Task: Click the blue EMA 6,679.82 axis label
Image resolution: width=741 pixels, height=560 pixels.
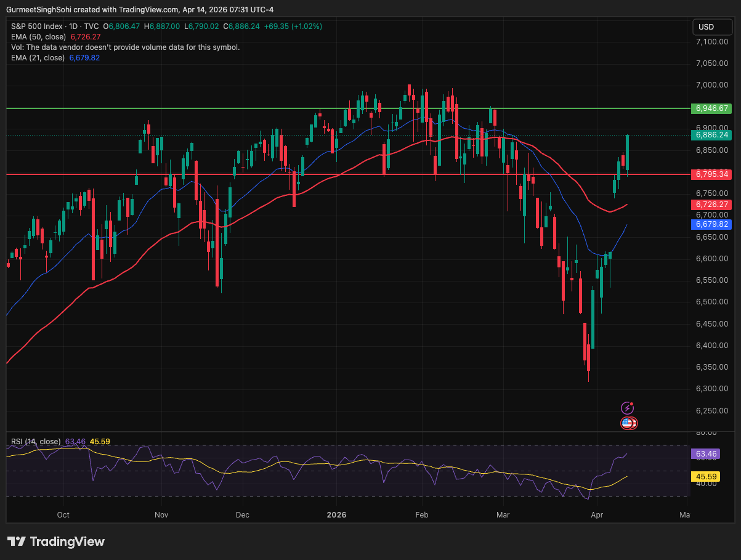Action: tap(712, 224)
